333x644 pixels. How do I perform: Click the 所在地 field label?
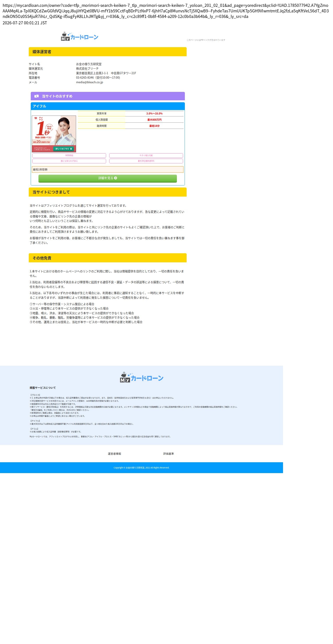coord(33,73)
